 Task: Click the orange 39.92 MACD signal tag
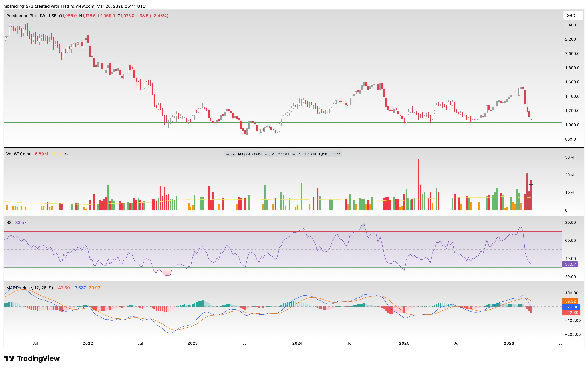pyautogui.click(x=570, y=301)
